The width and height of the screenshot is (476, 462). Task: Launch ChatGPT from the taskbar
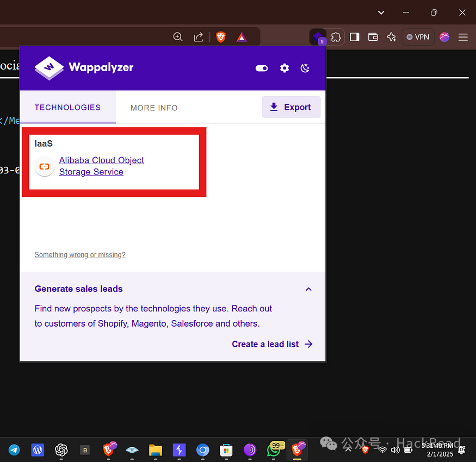click(x=61, y=450)
